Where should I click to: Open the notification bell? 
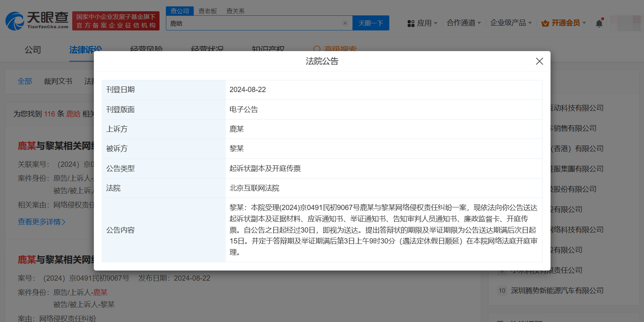(599, 23)
